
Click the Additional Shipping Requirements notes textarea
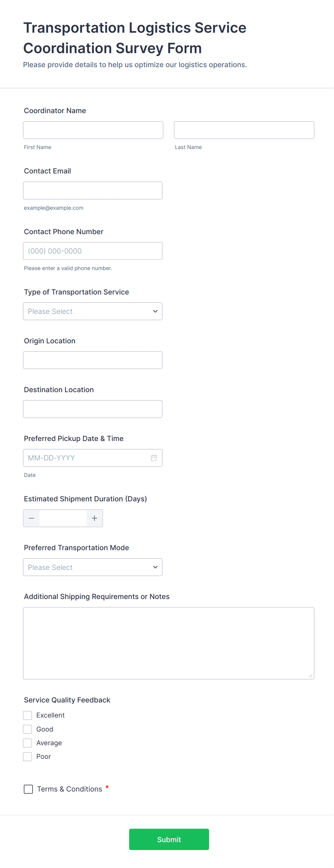click(x=168, y=643)
